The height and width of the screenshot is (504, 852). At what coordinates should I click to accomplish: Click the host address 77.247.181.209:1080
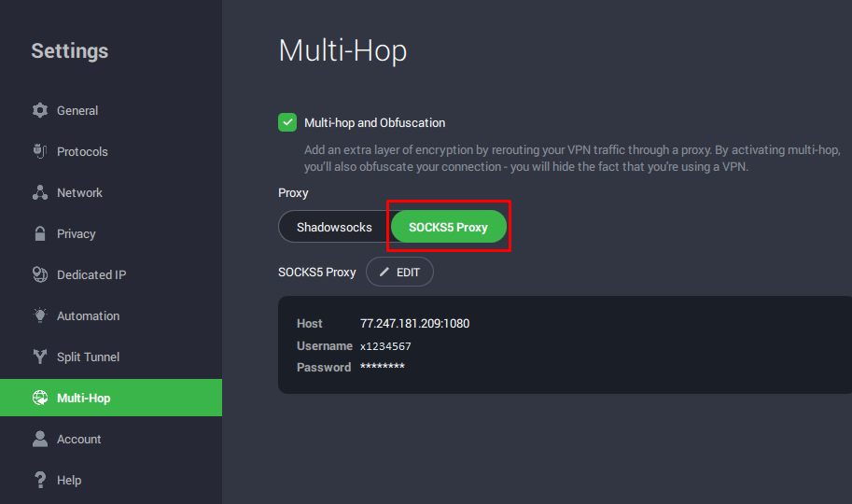pyautogui.click(x=414, y=324)
